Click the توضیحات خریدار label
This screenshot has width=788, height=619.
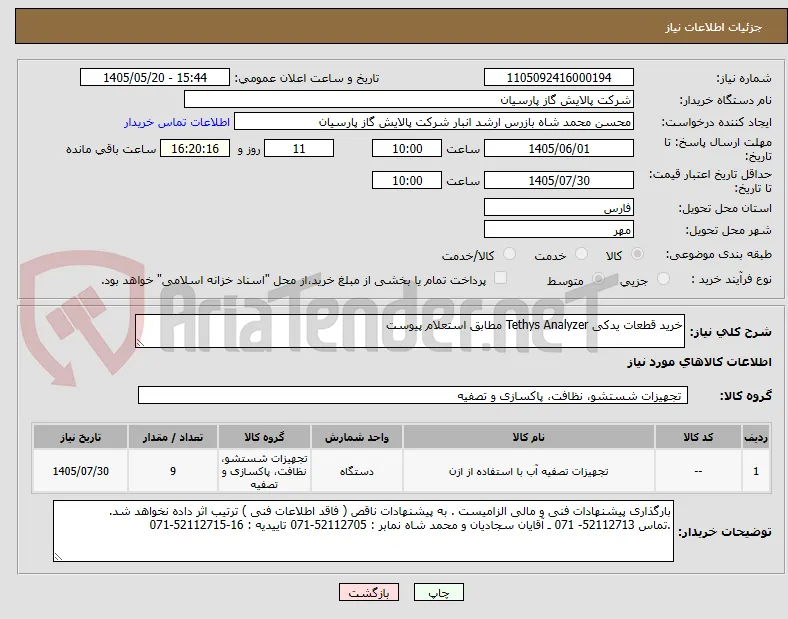(x=725, y=532)
